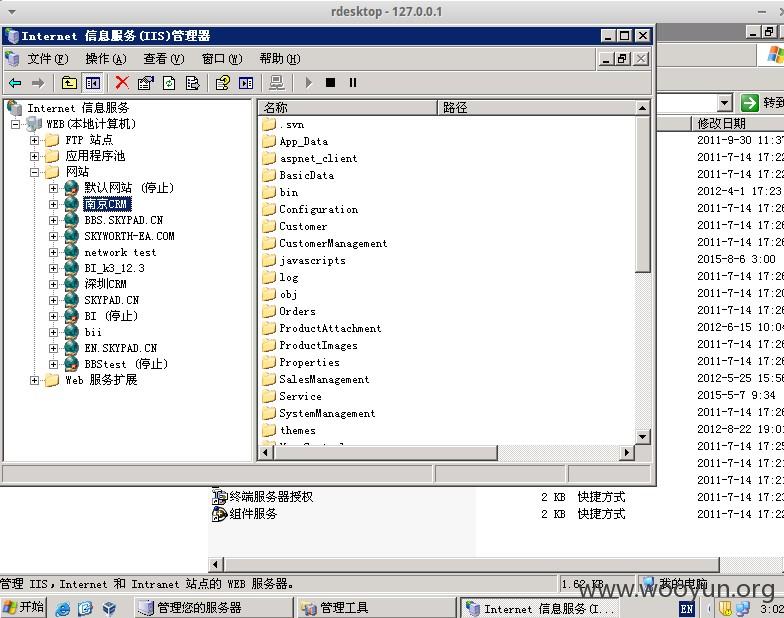Select the CustomerManagement folder
The height and width of the screenshot is (618, 784).
coord(333,244)
